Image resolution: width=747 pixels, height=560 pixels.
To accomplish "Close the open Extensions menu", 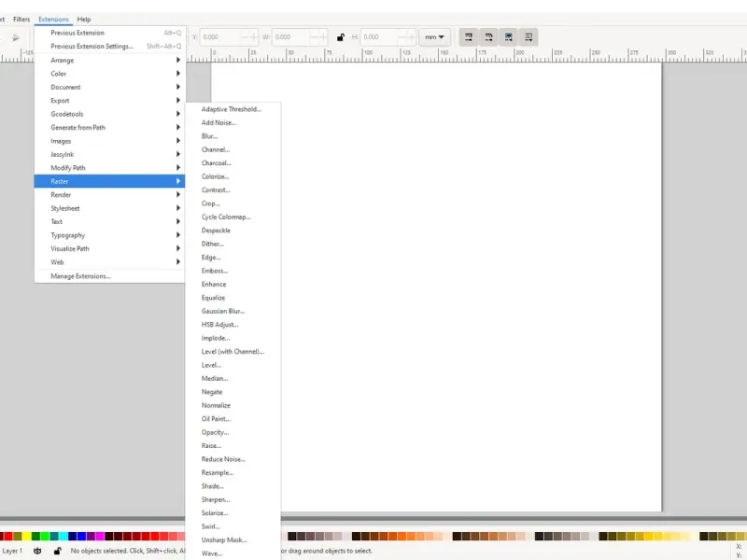I will (x=53, y=20).
